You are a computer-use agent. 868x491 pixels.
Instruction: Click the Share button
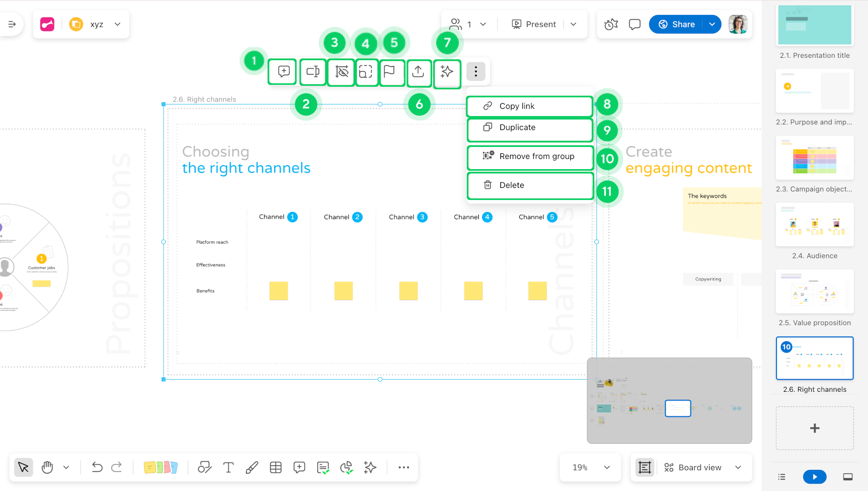(677, 24)
